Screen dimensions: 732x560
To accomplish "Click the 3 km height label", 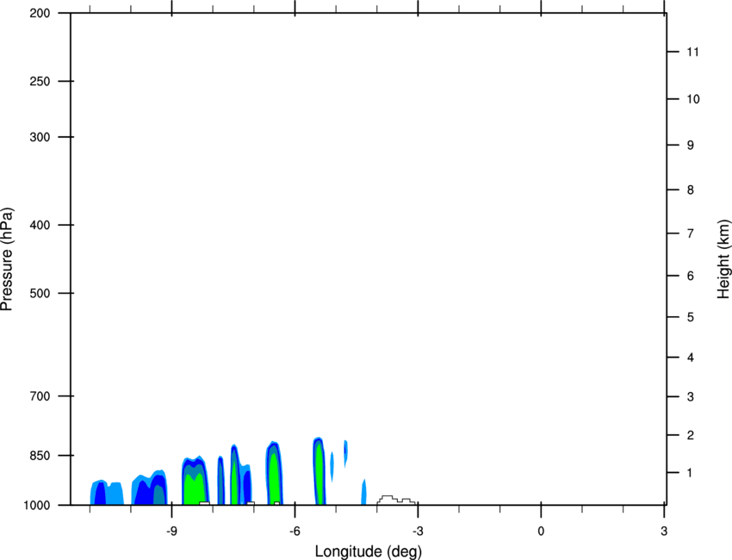I will point(691,397).
